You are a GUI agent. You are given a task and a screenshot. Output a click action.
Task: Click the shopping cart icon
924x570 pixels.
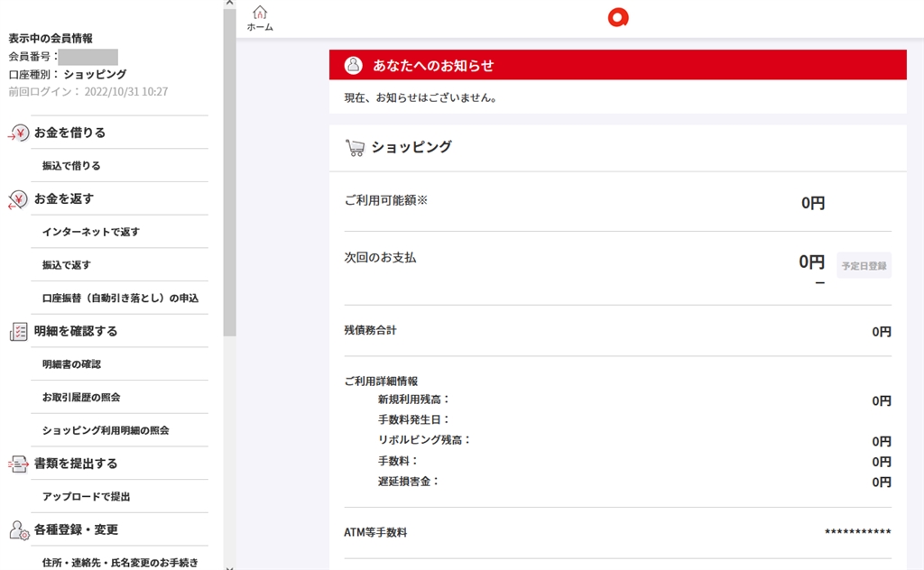tap(355, 147)
